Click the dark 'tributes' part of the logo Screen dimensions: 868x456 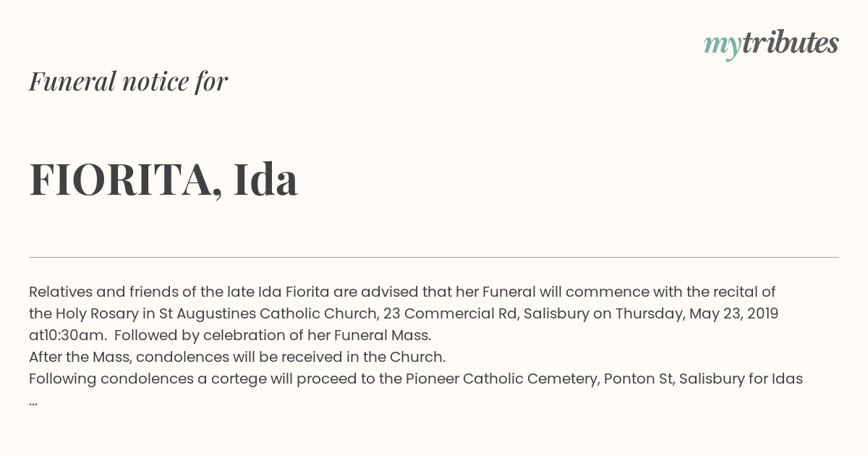coord(791,42)
